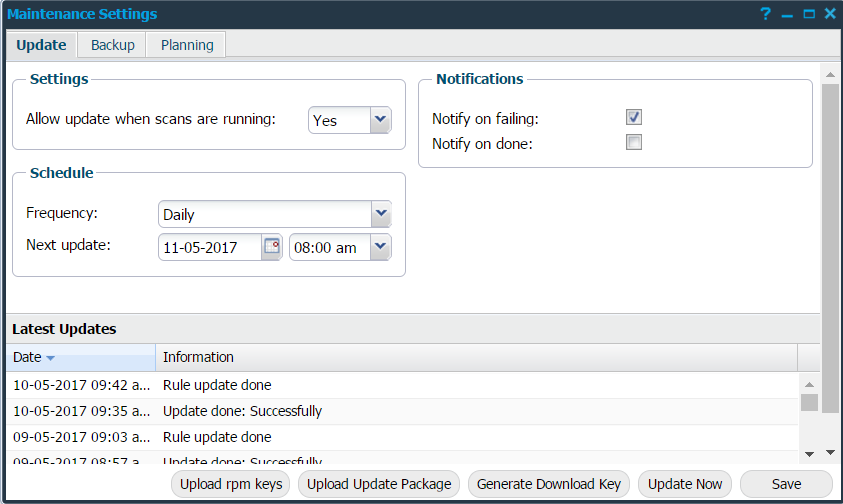Click the help question mark icon
843x504 pixels.
(765, 14)
